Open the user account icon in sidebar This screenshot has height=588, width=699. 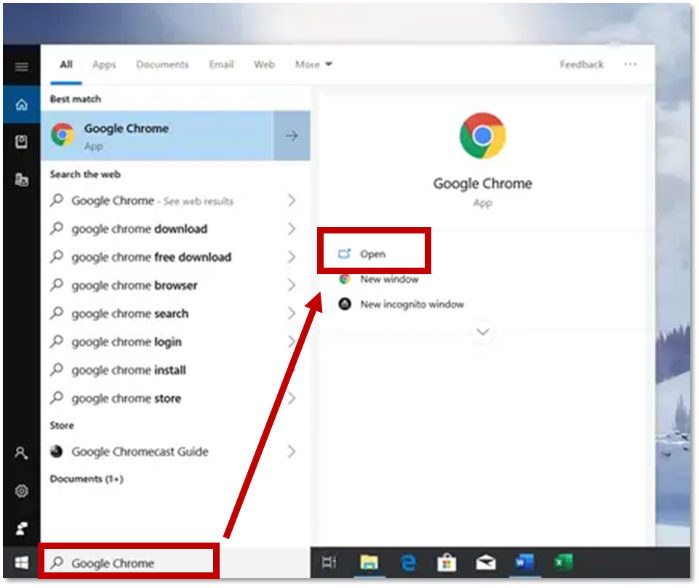(x=21, y=453)
